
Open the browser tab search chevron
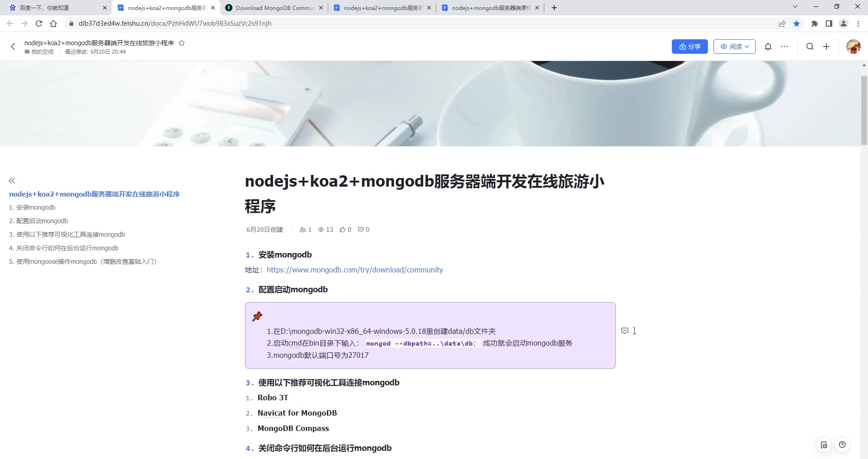click(x=795, y=6)
